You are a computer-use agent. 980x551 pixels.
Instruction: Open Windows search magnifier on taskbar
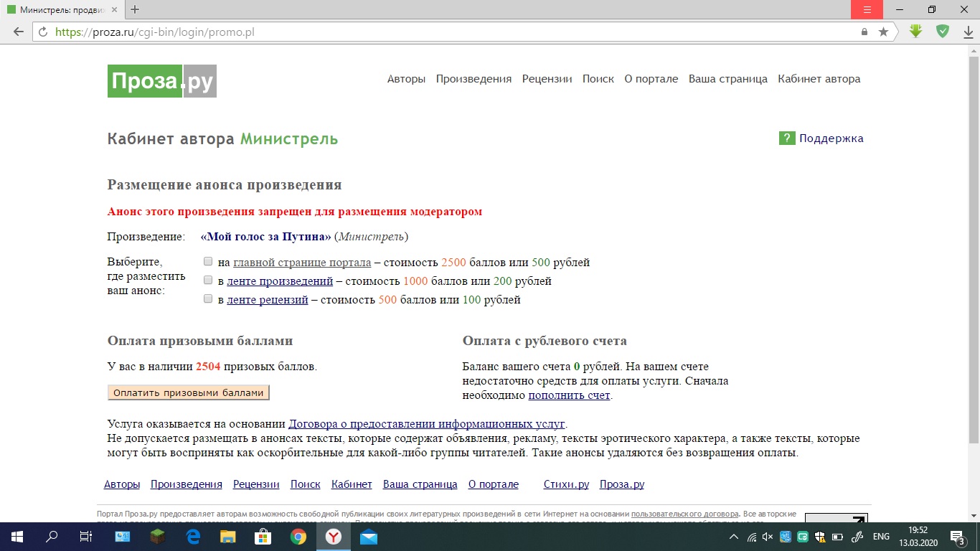point(52,537)
